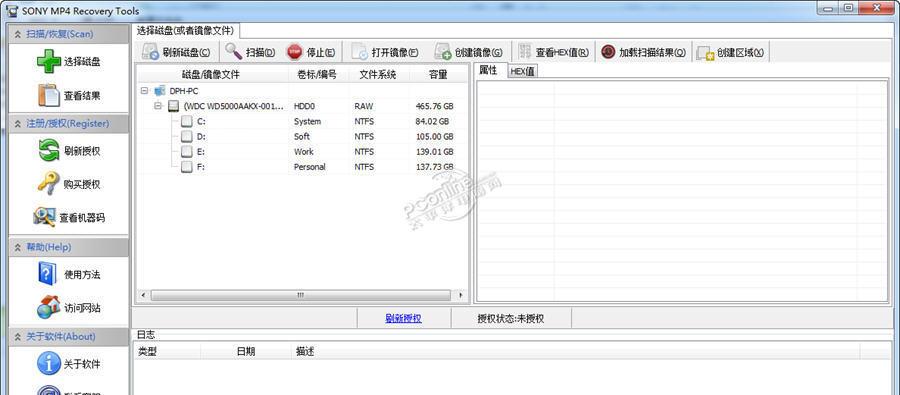Screen dimensions: 900x395
Task: Click the 刷新授权 link in status bar
Action: [404, 318]
